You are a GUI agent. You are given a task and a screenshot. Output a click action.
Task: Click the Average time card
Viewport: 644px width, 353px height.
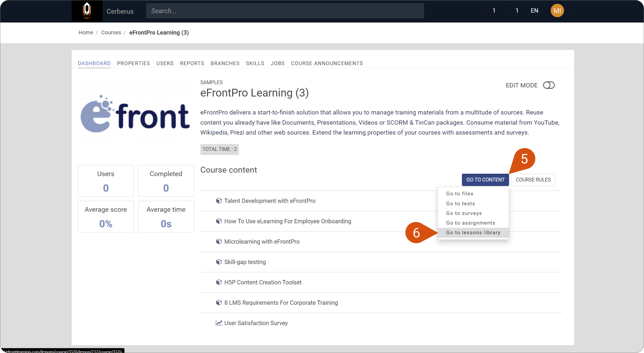166,216
